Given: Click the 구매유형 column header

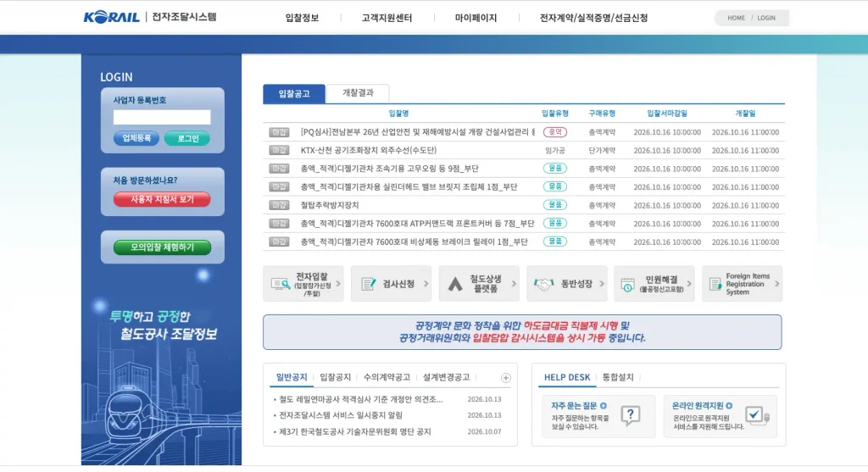Looking at the screenshot, I should 602,114.
